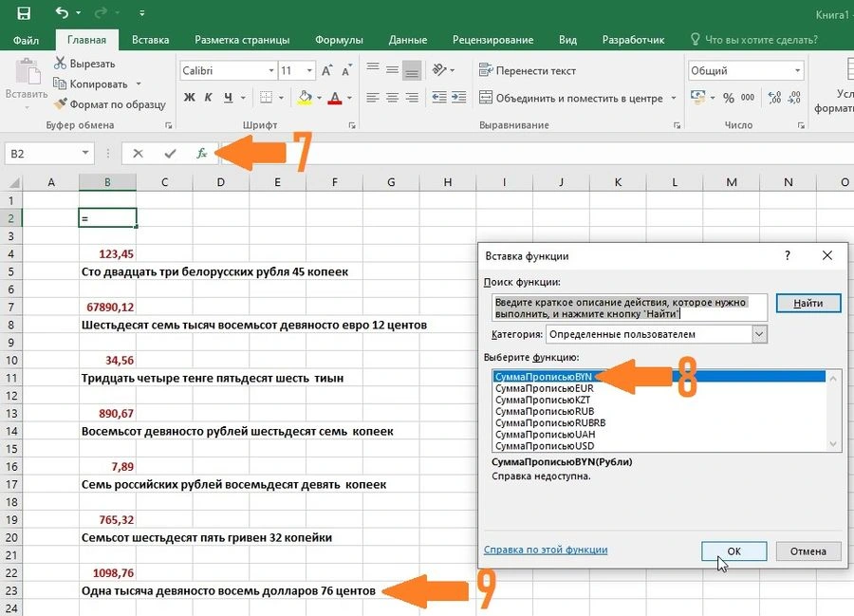Switch to the Вставка ribbon tab
854x616 pixels.
tap(151, 40)
